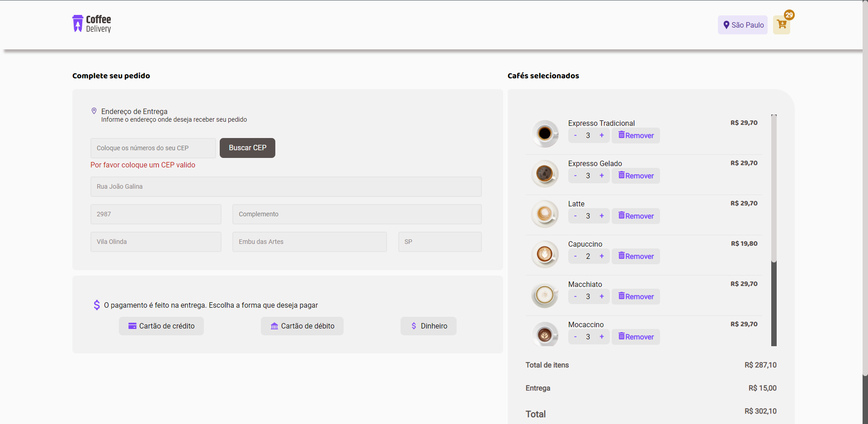The image size is (868, 424).
Task: Decrease Capuccino quantity with minus
Action: point(575,256)
